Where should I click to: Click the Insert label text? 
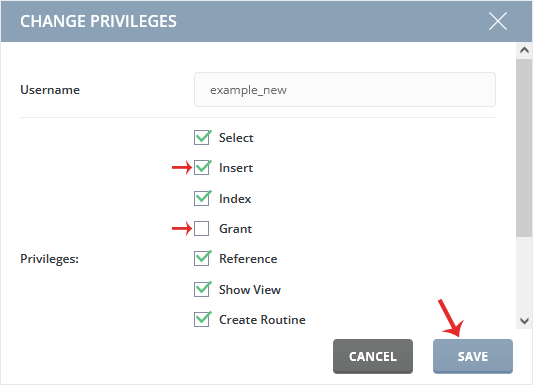pos(236,168)
